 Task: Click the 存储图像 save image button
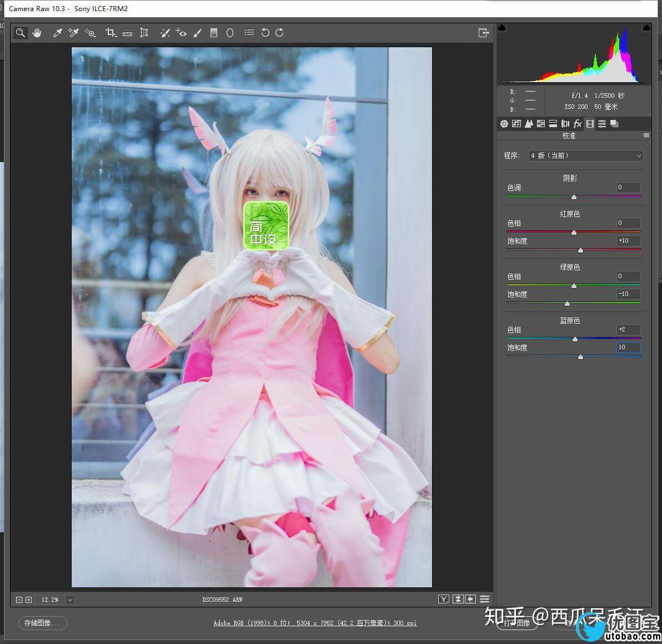click(43, 623)
